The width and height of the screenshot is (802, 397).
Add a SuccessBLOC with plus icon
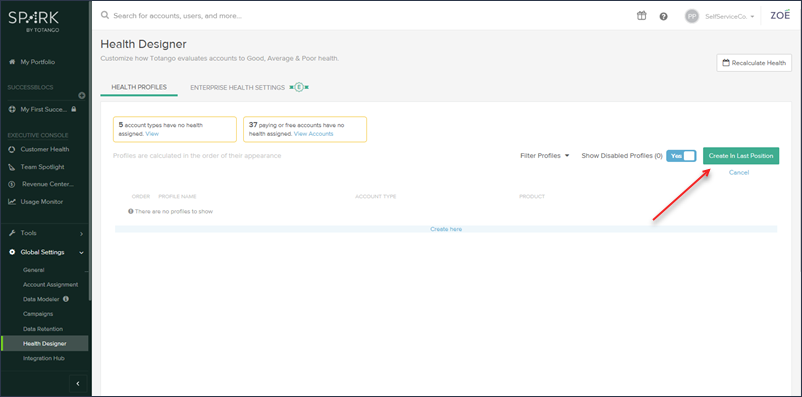pyautogui.click(x=82, y=95)
